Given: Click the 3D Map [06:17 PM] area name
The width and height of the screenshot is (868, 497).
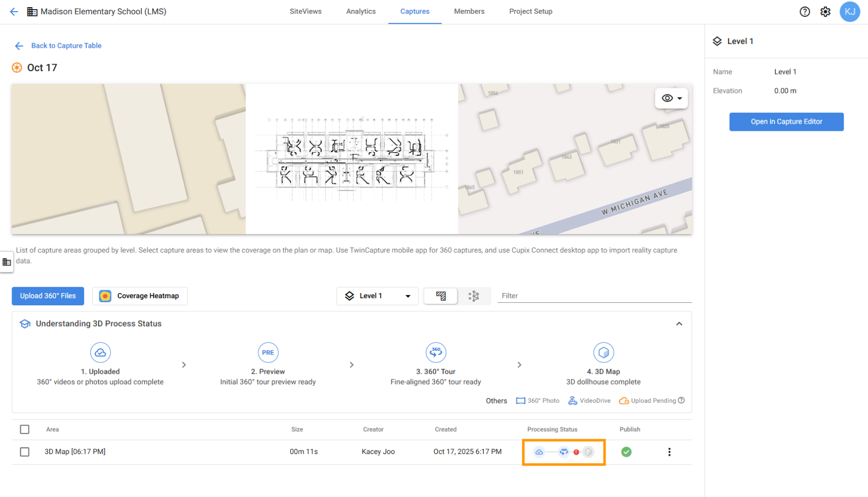Looking at the screenshot, I should (x=75, y=452).
